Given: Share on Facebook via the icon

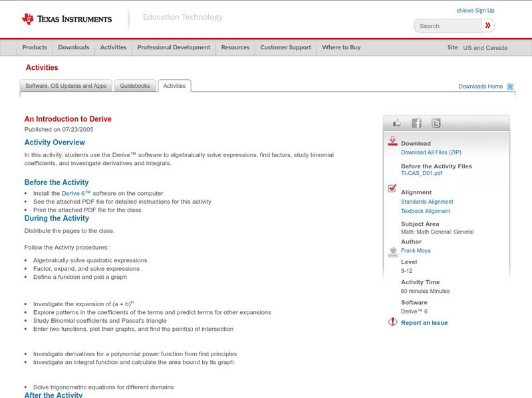Looking at the screenshot, I should point(417,123).
